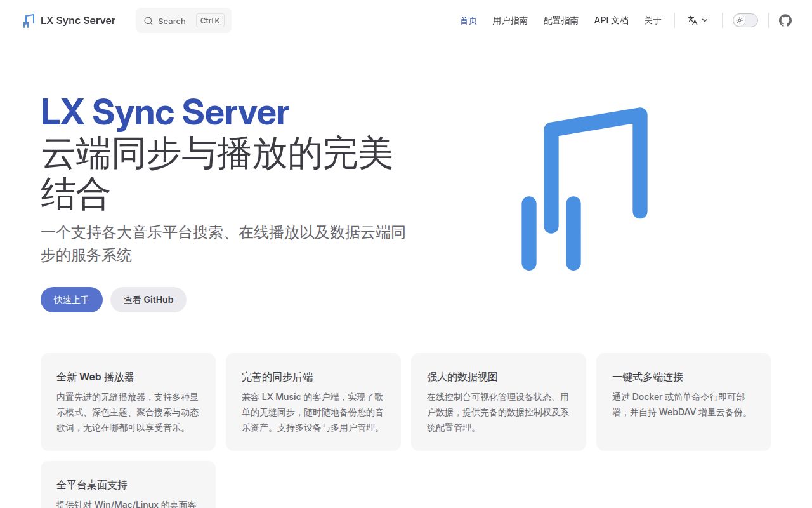Screen dimensions: 812x508
Task: Expand the language dropdown chevron
Action: coord(705,20)
